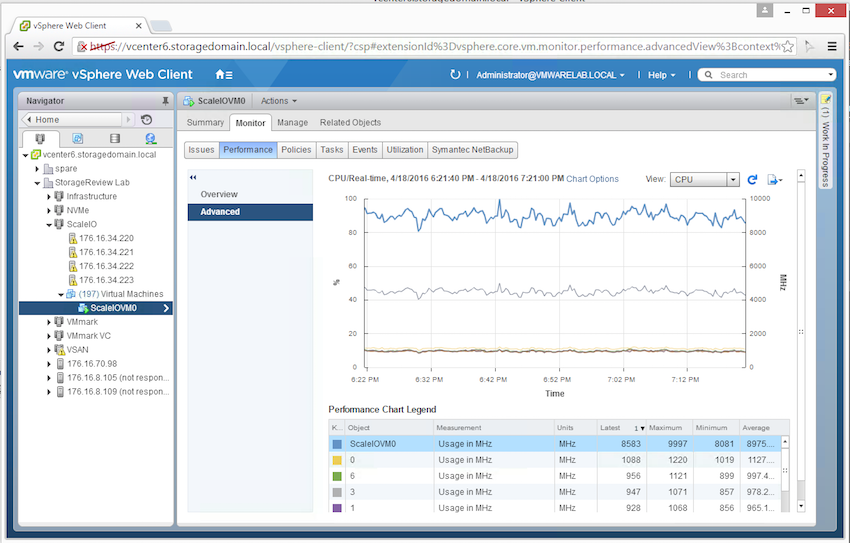Open Chart Options link
This screenshot has width=850, height=543.
click(593, 179)
